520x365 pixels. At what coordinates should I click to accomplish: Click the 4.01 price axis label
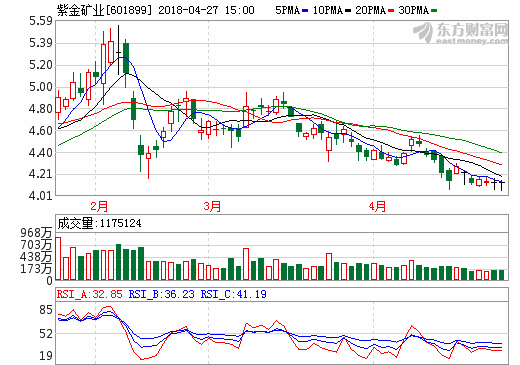(41, 196)
